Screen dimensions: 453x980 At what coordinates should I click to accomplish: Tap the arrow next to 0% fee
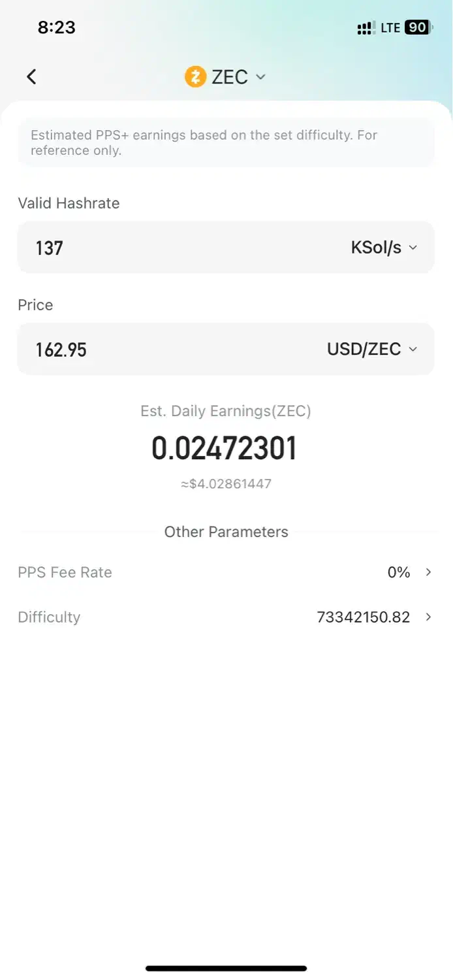(428, 572)
